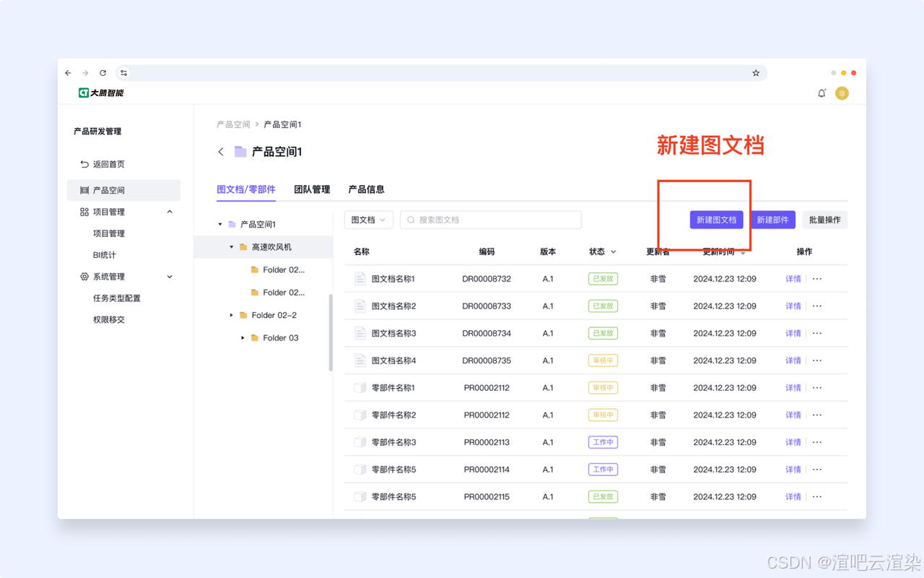Click the site settings icon in the address bar
This screenshot has width=924, height=578.
click(123, 73)
